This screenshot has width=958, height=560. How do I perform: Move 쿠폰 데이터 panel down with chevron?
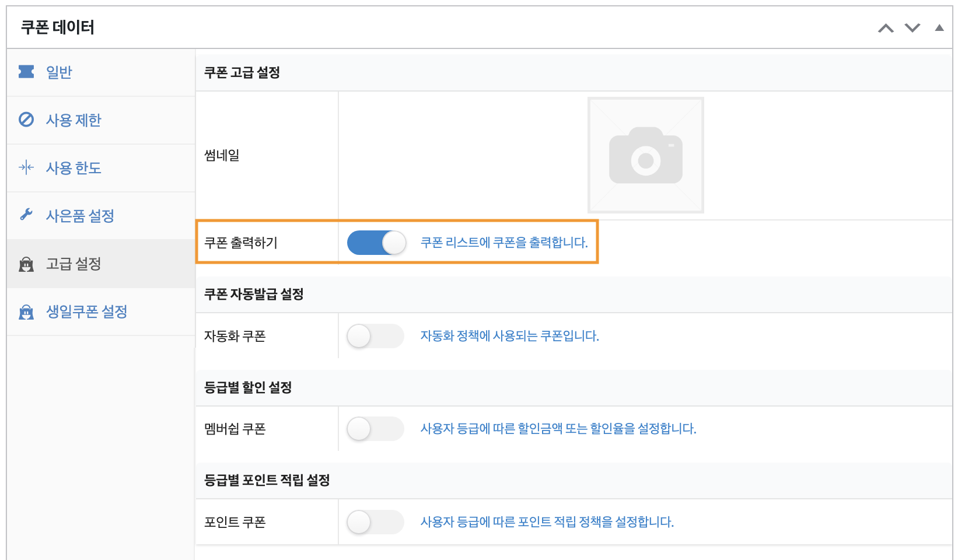(912, 28)
